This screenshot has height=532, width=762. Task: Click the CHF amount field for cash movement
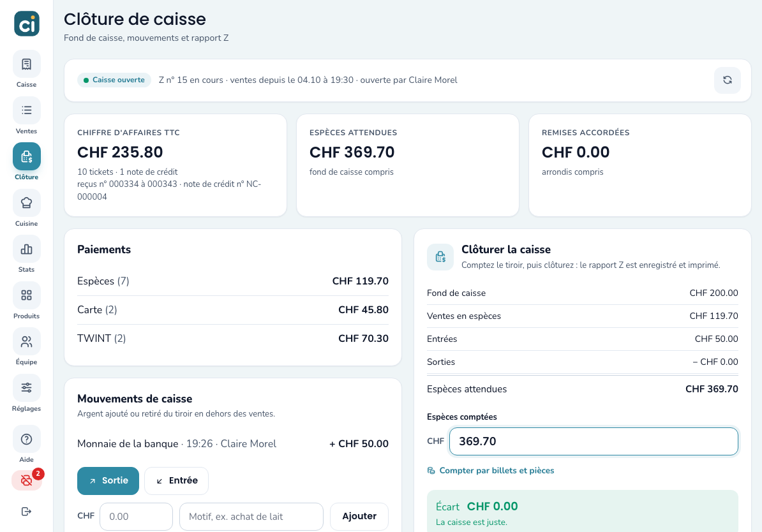[x=136, y=517]
